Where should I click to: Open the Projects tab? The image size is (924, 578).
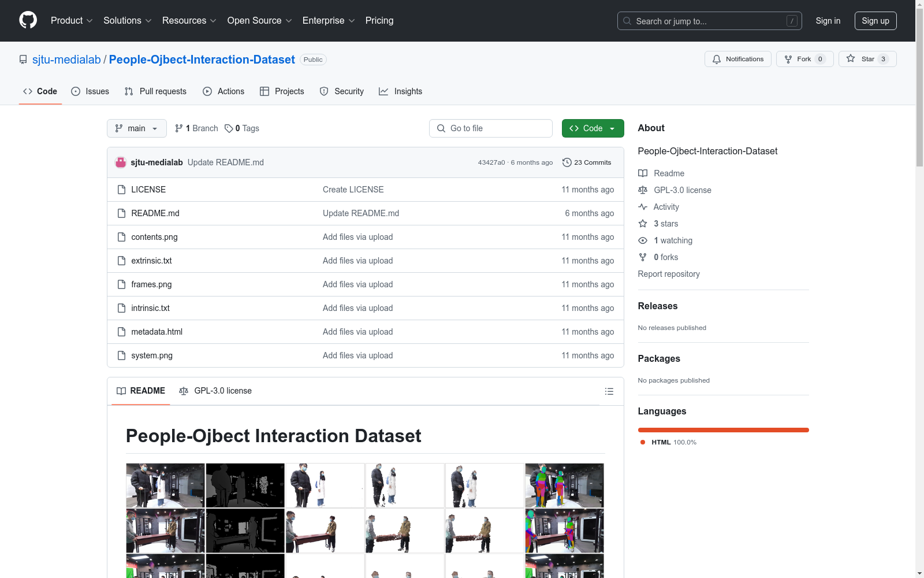(282, 91)
